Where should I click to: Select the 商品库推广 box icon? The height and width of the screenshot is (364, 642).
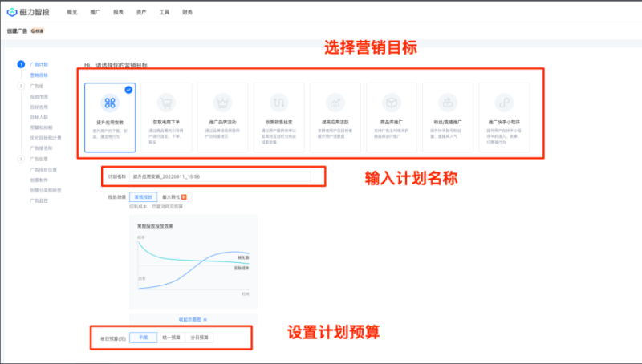(392, 103)
